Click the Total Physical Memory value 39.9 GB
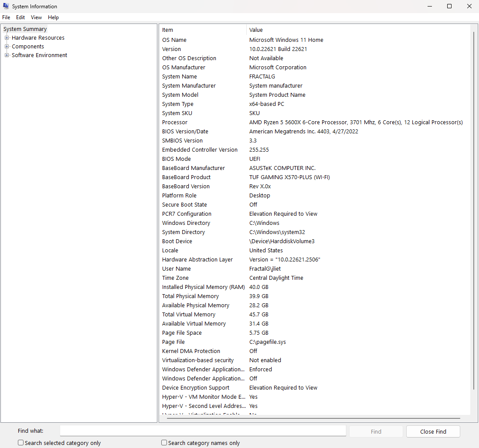Screen dimensions: 479x448 click(x=259, y=296)
